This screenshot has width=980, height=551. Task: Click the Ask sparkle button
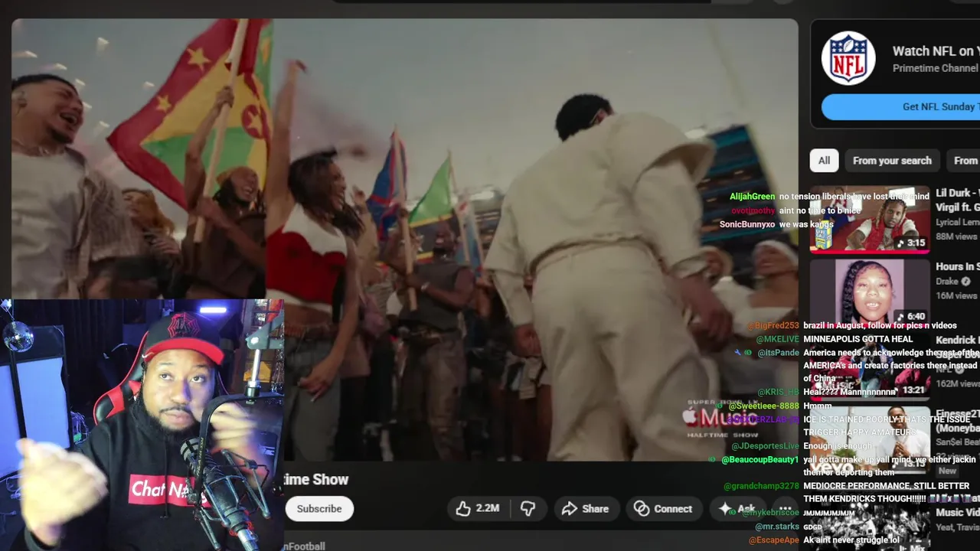(737, 509)
